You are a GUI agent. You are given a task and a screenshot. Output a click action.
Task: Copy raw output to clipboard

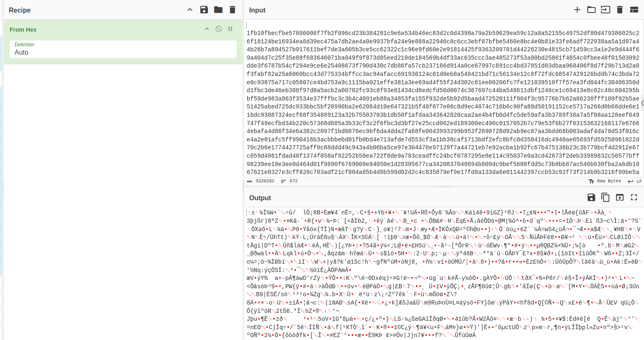click(606, 197)
